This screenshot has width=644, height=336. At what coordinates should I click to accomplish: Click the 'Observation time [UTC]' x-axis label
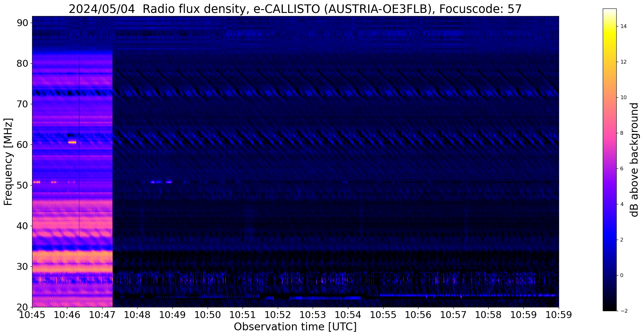295,327
